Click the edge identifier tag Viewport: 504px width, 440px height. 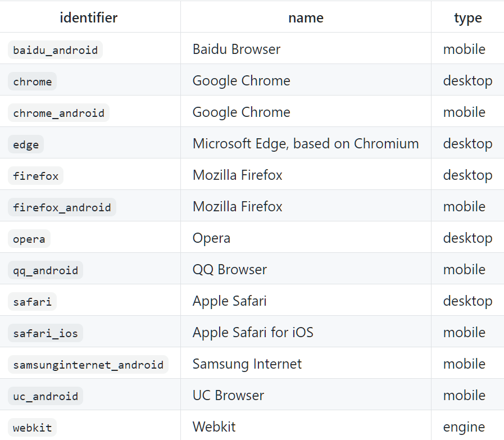(x=26, y=144)
